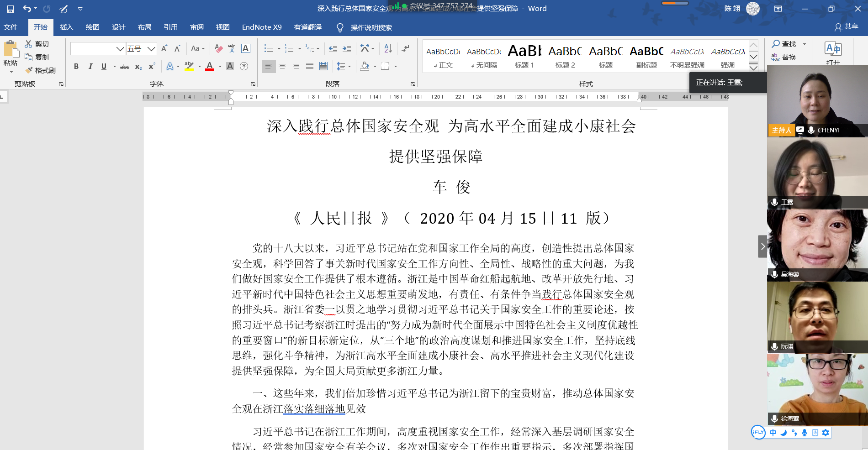
Task: Click the 替换 (Replace) button
Action: (784, 57)
